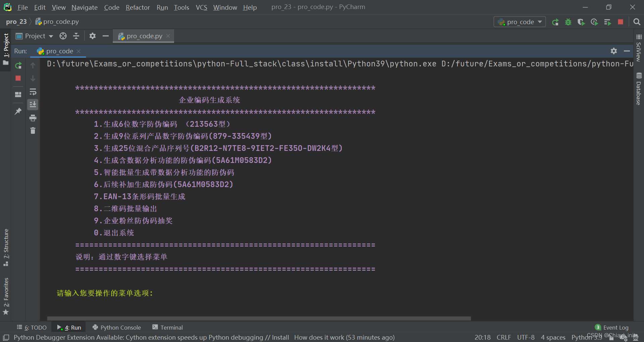Open the Event Log
Image resolution: width=644 pixels, height=342 pixels.
(612, 327)
